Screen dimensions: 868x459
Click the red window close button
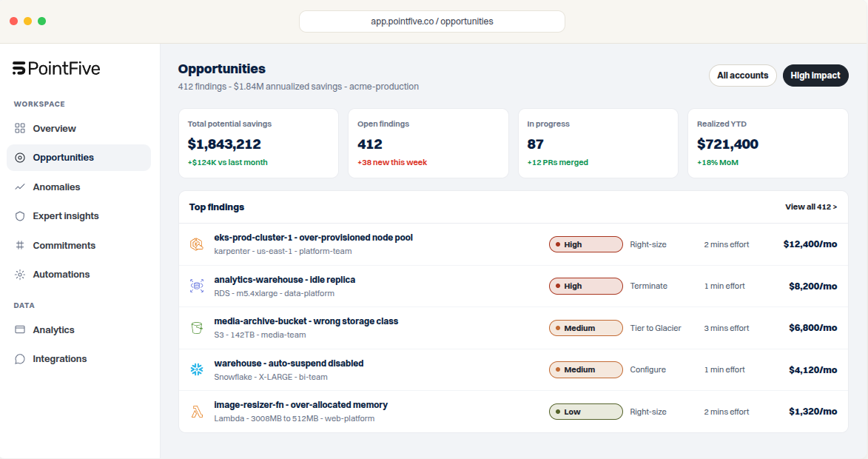point(14,21)
